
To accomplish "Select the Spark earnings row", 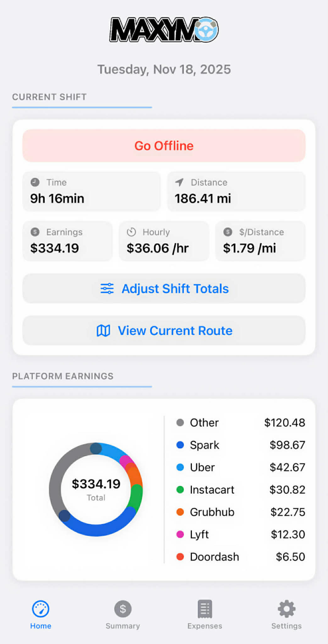I will click(x=241, y=445).
